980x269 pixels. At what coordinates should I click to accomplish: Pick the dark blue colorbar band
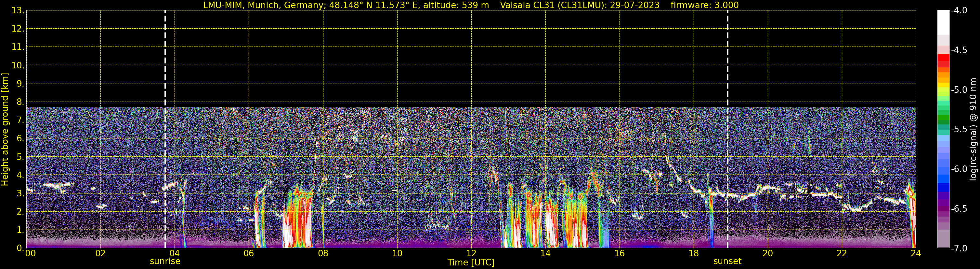point(943,188)
